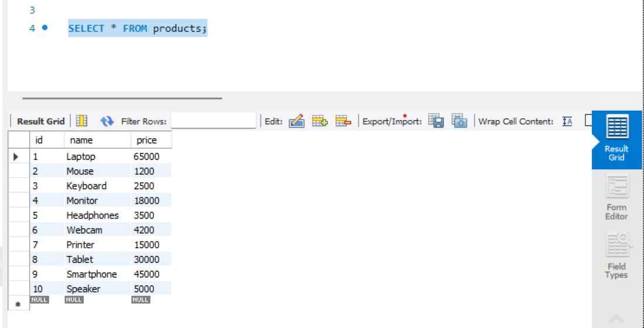This screenshot has width=644, height=328.
Task: Click the price cell 1200
Action: [x=150, y=171]
